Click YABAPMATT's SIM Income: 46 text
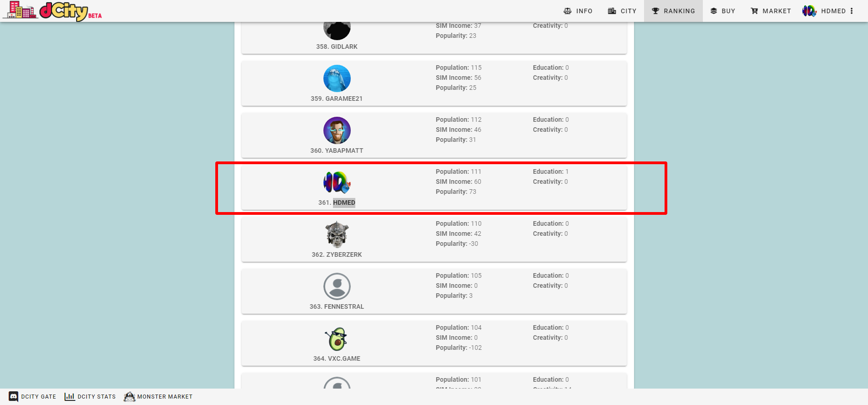The image size is (868, 405). 458,130
